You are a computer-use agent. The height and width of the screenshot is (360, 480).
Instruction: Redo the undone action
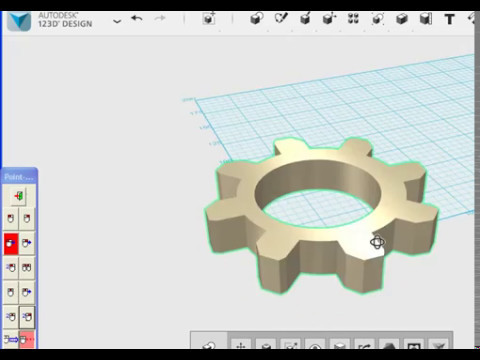click(160, 18)
